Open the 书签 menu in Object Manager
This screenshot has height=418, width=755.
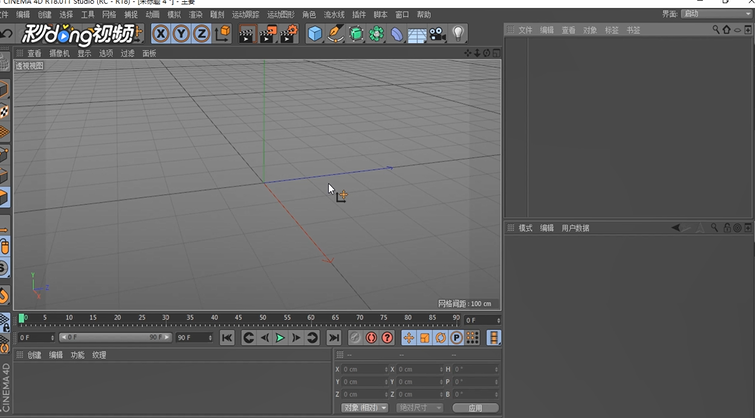click(x=633, y=30)
